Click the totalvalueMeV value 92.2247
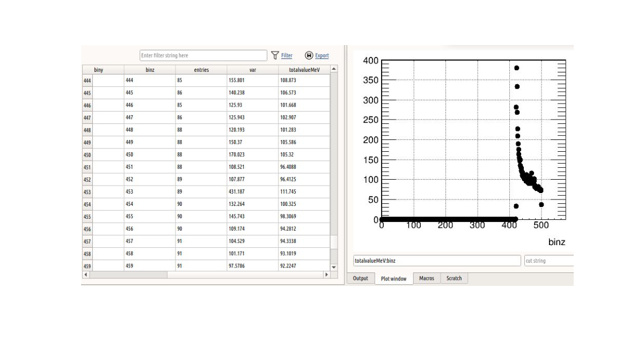Screen dimensions: 644x362 tap(304, 265)
